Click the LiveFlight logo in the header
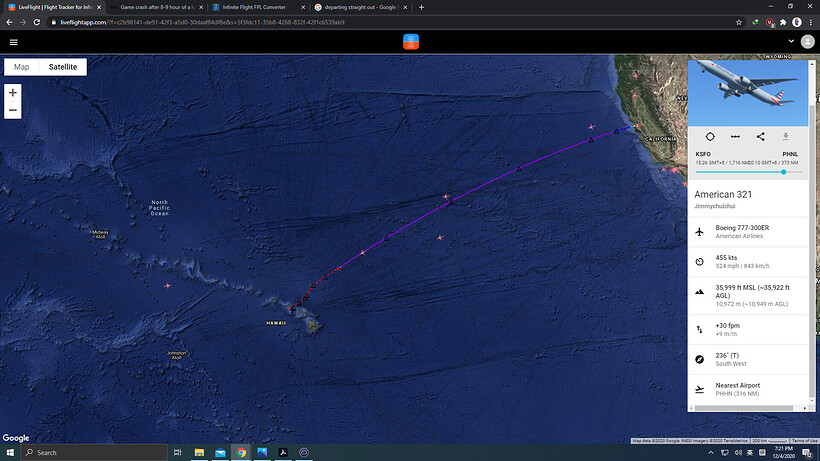Viewport: 820px width, 461px height. (411, 42)
